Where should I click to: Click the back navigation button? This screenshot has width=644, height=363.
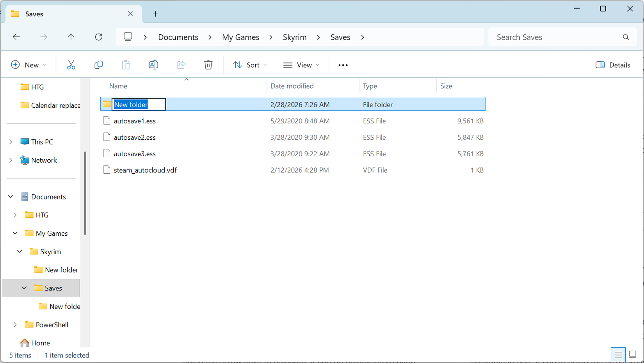pyautogui.click(x=16, y=37)
